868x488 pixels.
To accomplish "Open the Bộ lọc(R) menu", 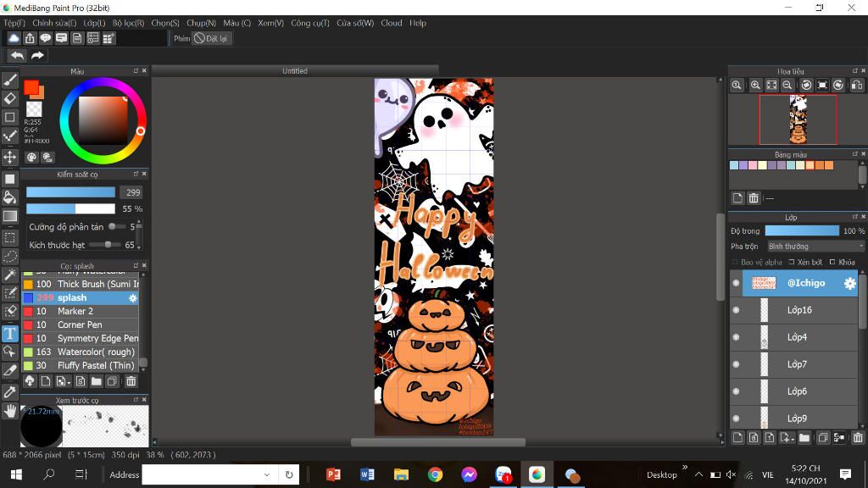I will [129, 23].
